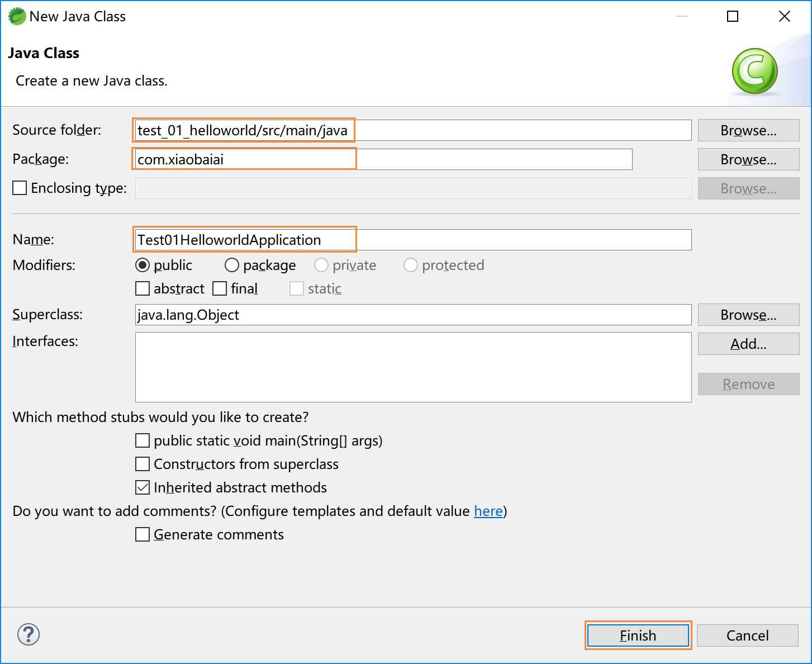Click the Spring leaf icon in title bar
The height and width of the screenshot is (664, 812).
[x=17, y=16]
